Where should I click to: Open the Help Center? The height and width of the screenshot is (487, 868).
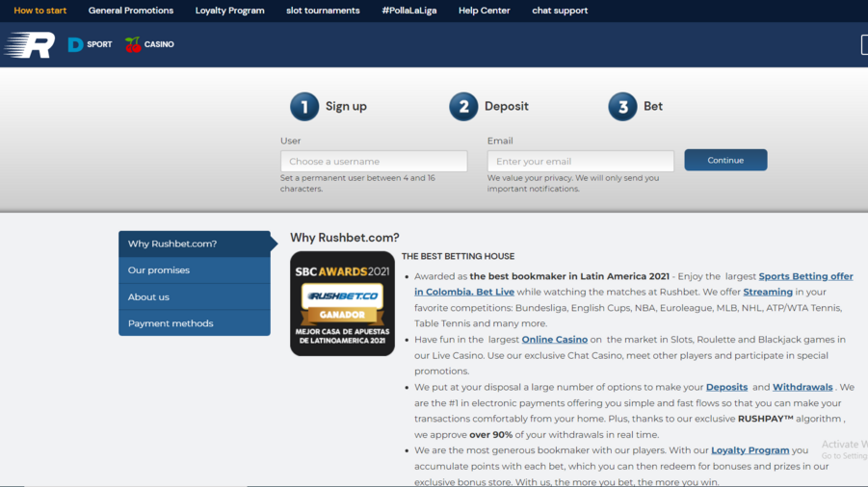(485, 11)
